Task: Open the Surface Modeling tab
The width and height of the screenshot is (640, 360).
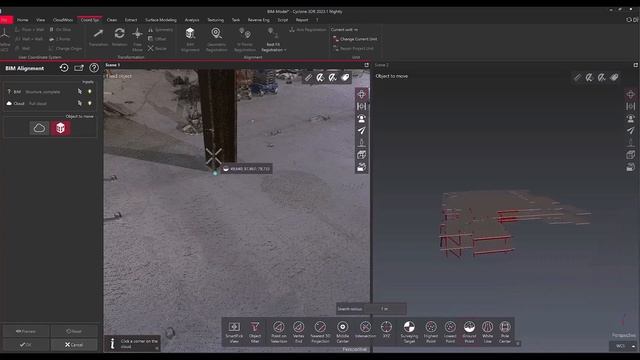Action: tap(161, 20)
